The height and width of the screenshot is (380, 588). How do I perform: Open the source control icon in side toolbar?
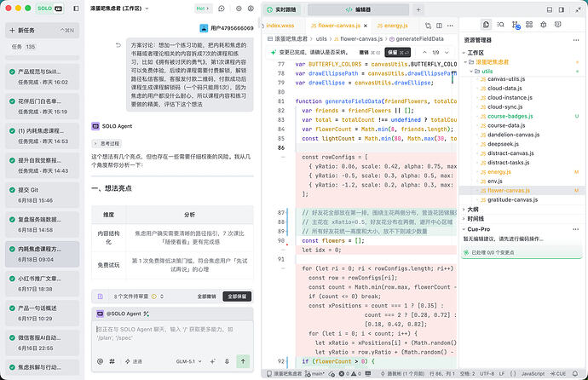[x=516, y=25]
